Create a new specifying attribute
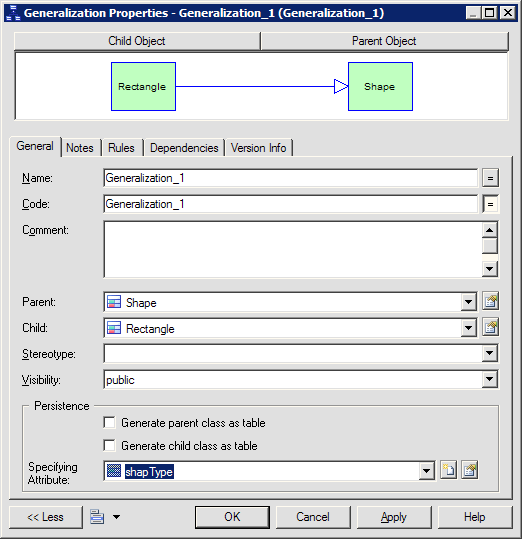Viewport: 522px width, 539px height. click(x=448, y=470)
